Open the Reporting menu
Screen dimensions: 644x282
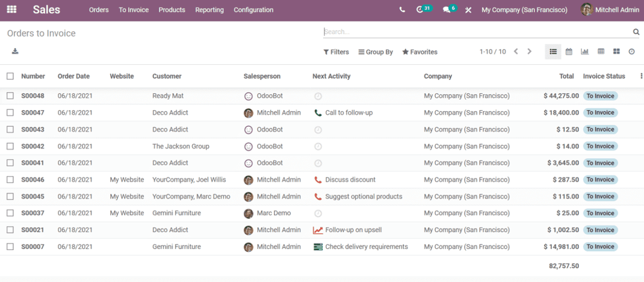(209, 10)
